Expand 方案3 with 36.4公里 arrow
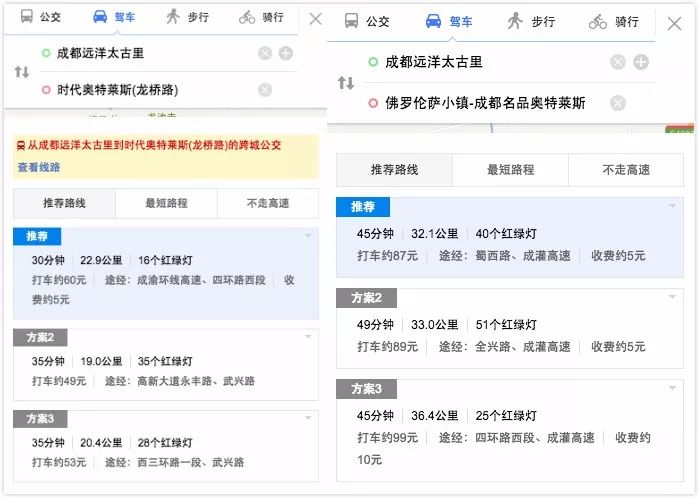The image size is (699, 498). pyautogui.click(x=672, y=388)
